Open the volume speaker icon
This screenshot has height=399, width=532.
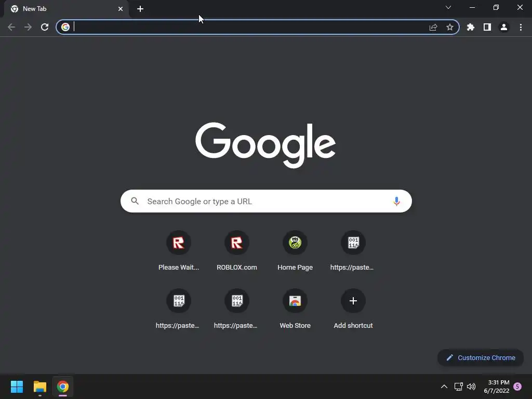[471, 387]
